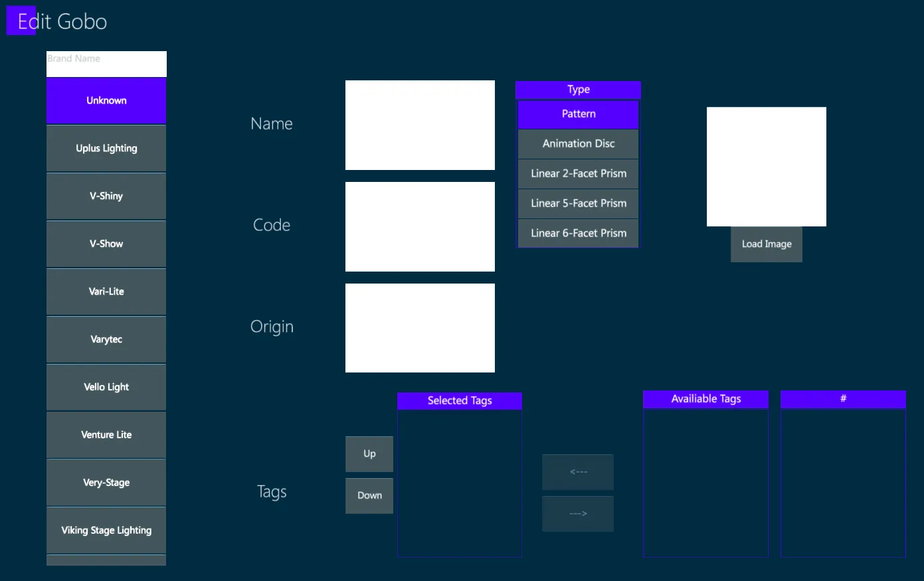Pick the Vello Light brand
The height and width of the screenshot is (581, 924).
pyautogui.click(x=106, y=388)
